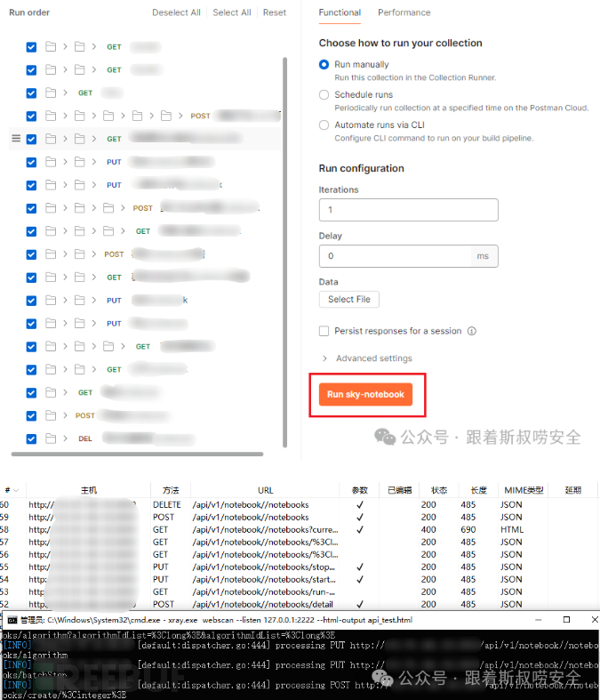Uncheck the DEL request checkbox

tap(32, 439)
